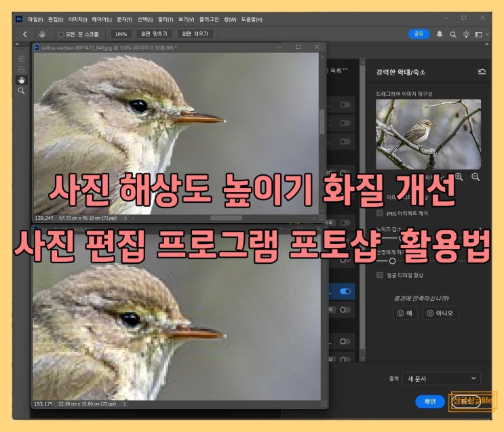Open the 도움말(H) menu
The width and height of the screenshot is (504, 432).
(x=252, y=20)
